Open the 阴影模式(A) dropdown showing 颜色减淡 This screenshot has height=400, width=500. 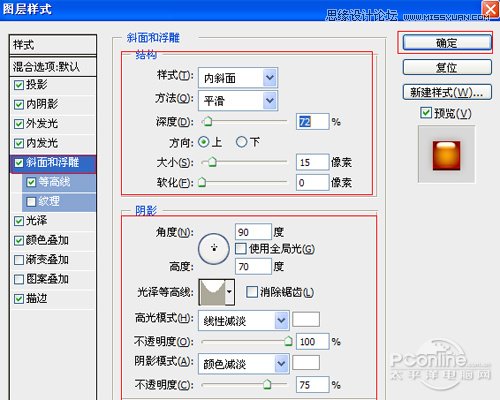click(243, 363)
